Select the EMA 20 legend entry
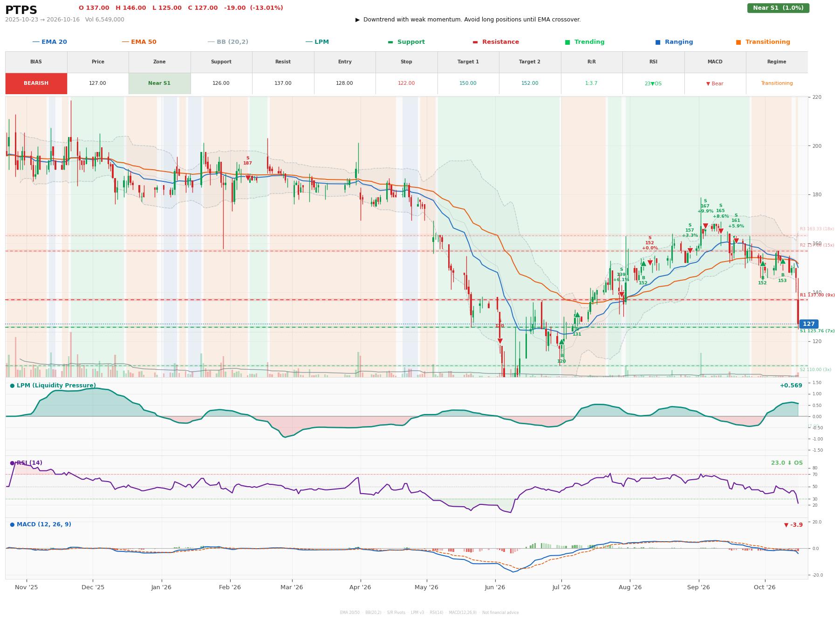 pyautogui.click(x=50, y=42)
